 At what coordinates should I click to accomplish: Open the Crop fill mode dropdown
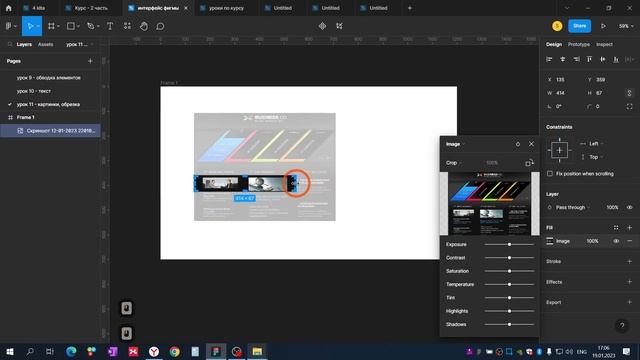(x=454, y=163)
